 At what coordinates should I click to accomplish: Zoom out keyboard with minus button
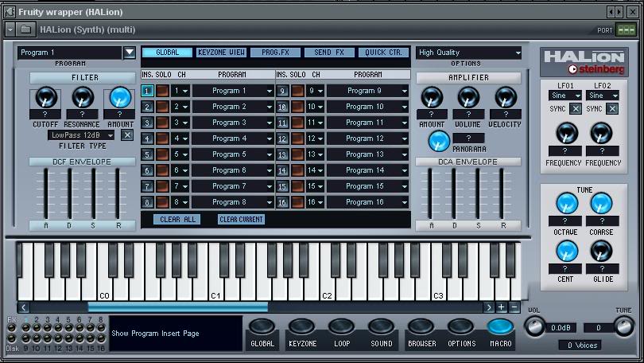pos(514,307)
